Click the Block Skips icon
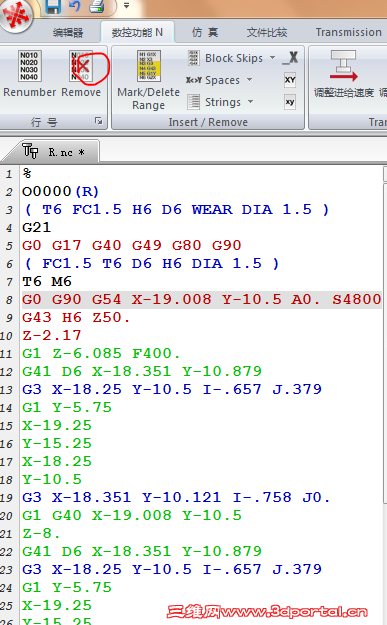The image size is (387, 625). (194, 58)
